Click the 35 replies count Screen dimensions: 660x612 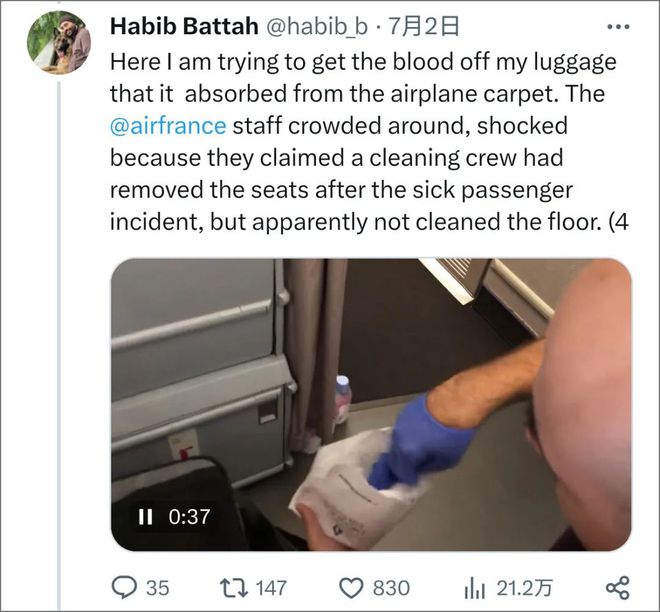[157, 588]
